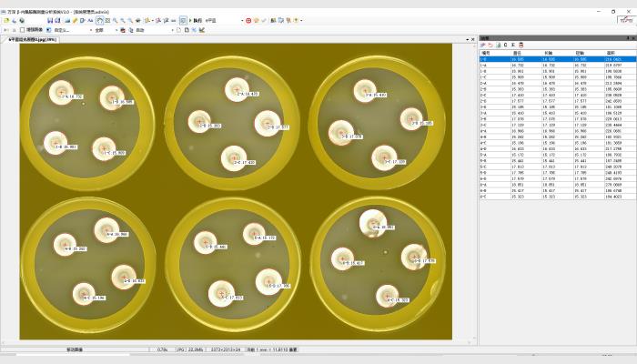Screen dimensions: 637x364
Task: Choose the 'Aa' text annotation tool
Action: point(89,20)
